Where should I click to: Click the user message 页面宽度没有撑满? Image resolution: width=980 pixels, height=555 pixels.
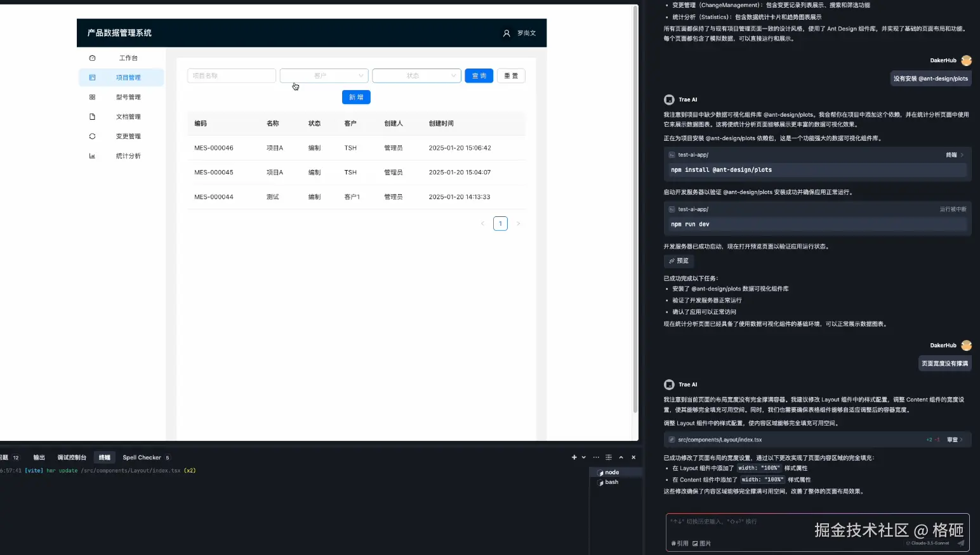tap(945, 363)
